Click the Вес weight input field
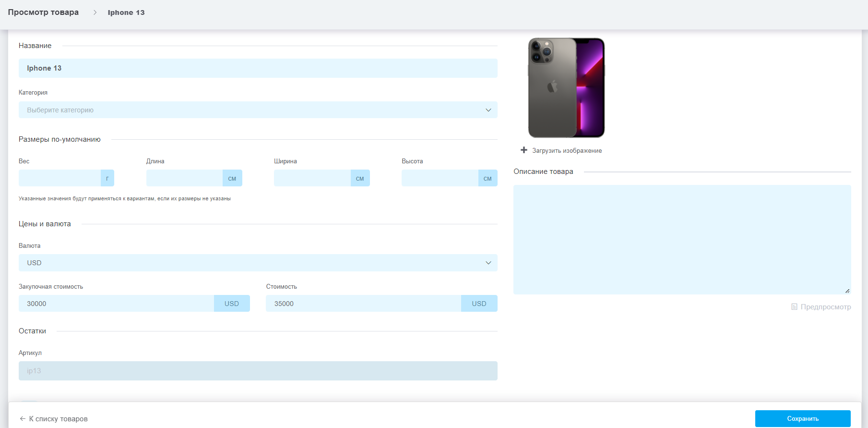868x428 pixels. coord(59,178)
